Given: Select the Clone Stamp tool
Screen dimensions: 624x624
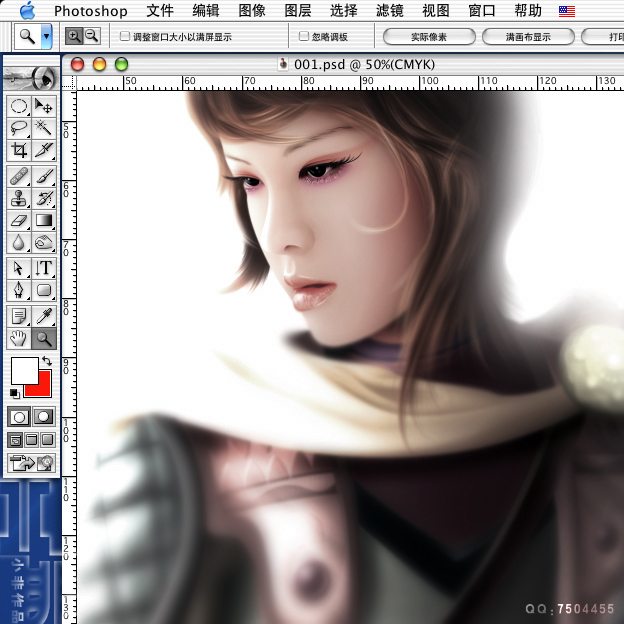Looking at the screenshot, I should (x=19, y=198).
